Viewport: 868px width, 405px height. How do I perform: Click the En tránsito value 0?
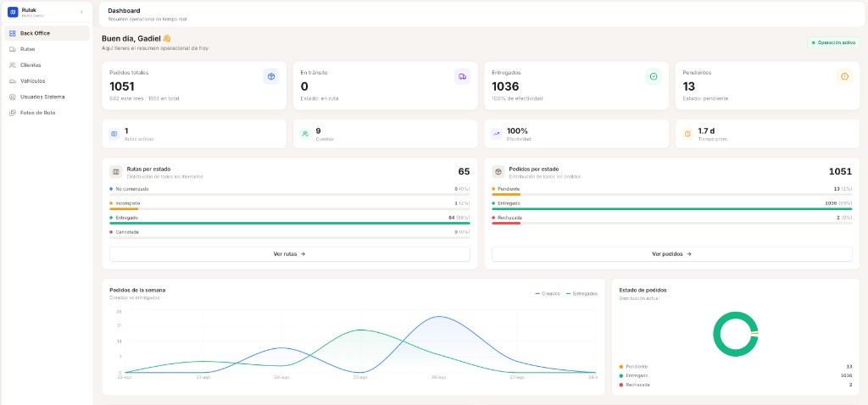(304, 86)
